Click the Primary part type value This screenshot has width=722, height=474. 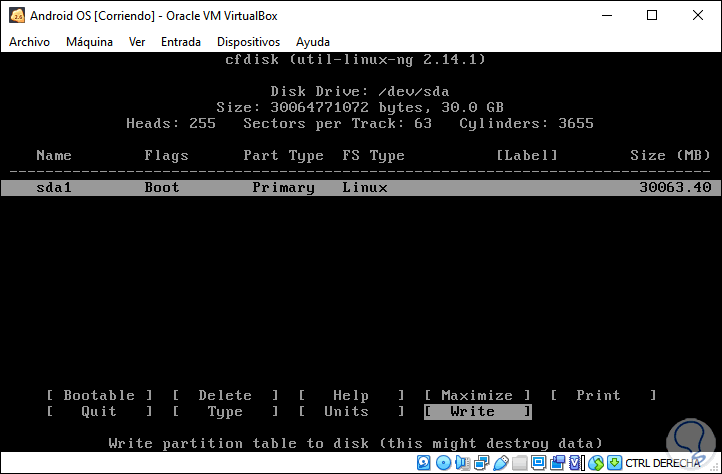283,188
